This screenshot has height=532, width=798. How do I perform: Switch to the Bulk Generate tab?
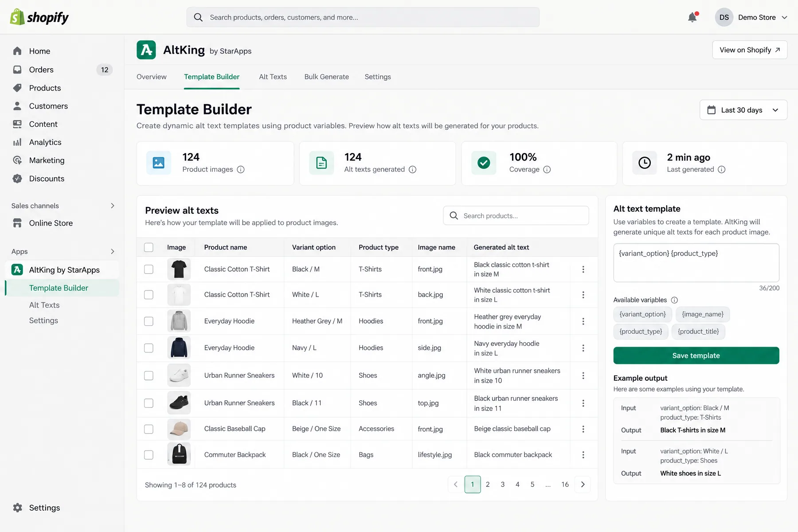pyautogui.click(x=327, y=77)
